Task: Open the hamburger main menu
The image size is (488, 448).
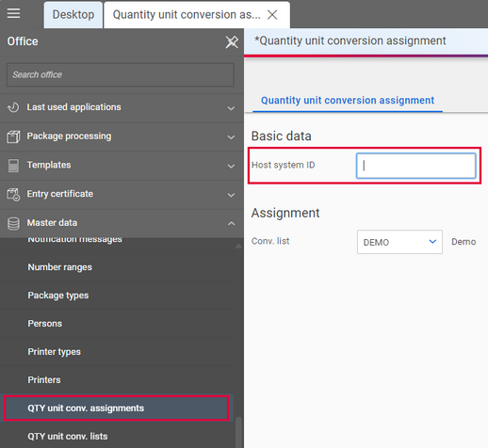Action: pyautogui.click(x=13, y=13)
